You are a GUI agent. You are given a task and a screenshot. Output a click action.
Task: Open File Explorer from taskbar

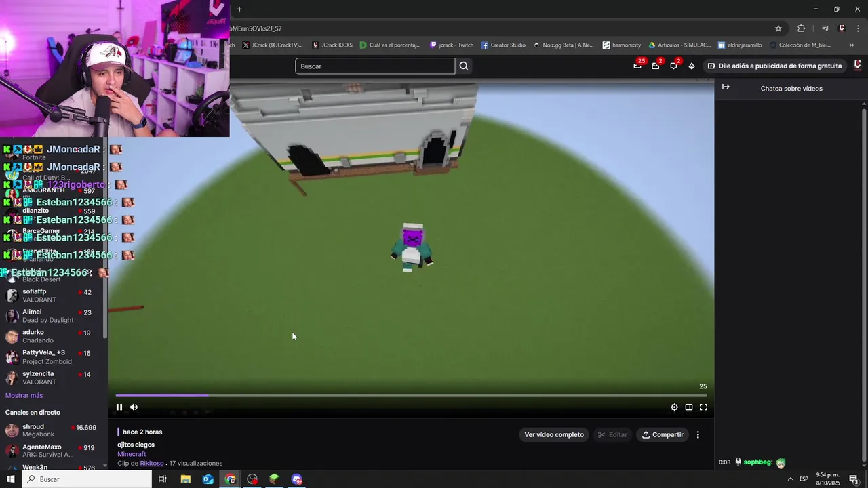point(185,479)
